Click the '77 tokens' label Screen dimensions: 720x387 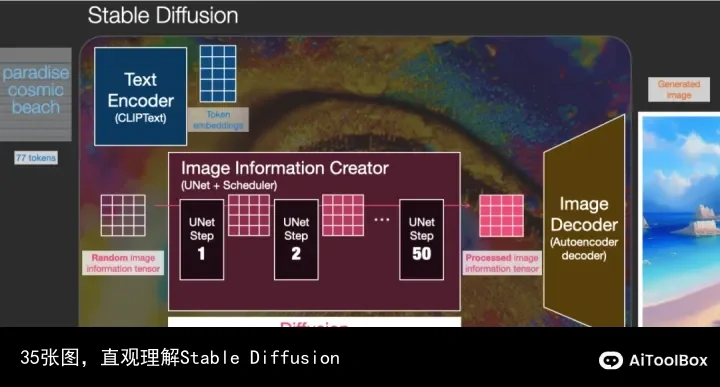click(x=36, y=158)
